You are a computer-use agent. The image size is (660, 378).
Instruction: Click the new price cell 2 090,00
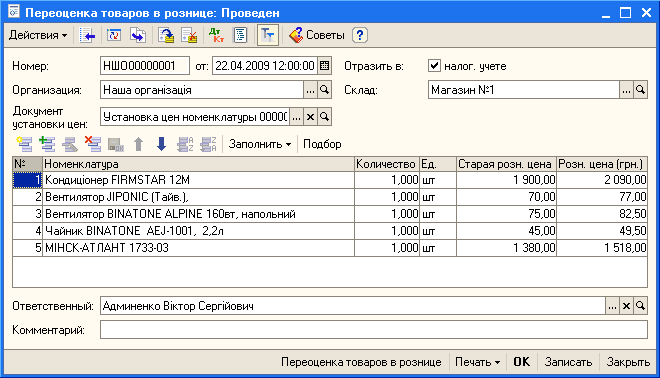point(602,180)
